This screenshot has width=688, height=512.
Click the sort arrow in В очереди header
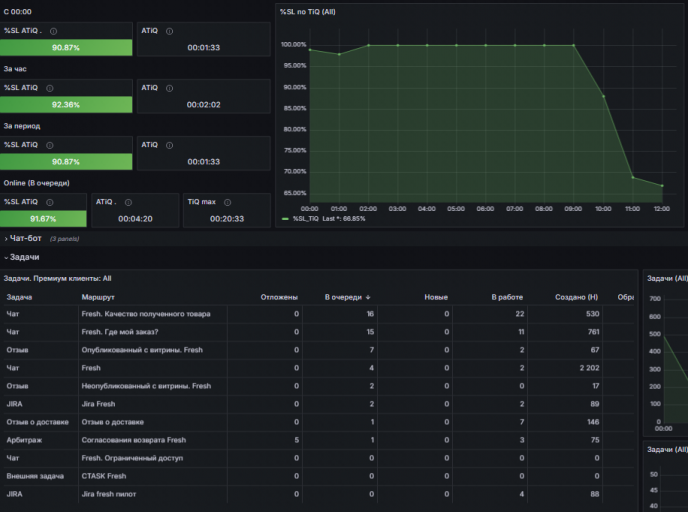(x=369, y=297)
